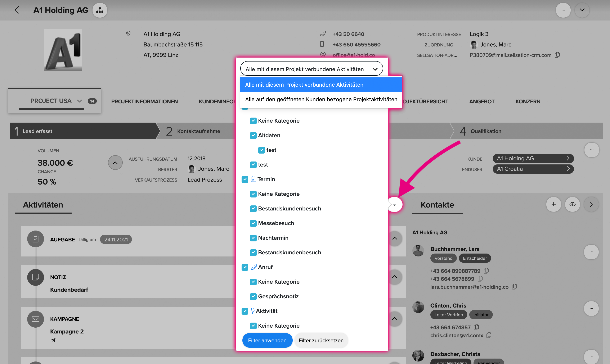
Task: Uncheck the Altdaten category checkbox
Action: pyautogui.click(x=253, y=135)
